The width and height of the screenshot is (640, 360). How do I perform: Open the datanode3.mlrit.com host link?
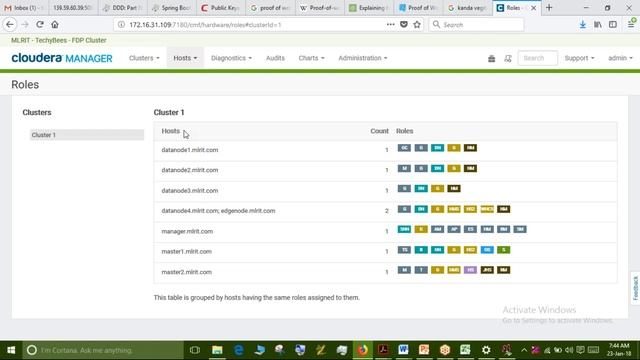pos(190,191)
